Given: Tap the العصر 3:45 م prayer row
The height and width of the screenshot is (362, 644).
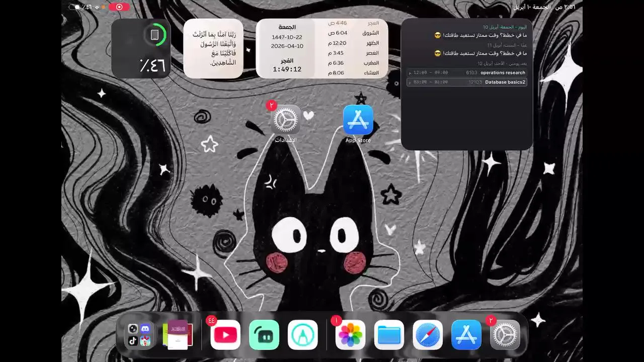Looking at the screenshot, I should coord(353,53).
